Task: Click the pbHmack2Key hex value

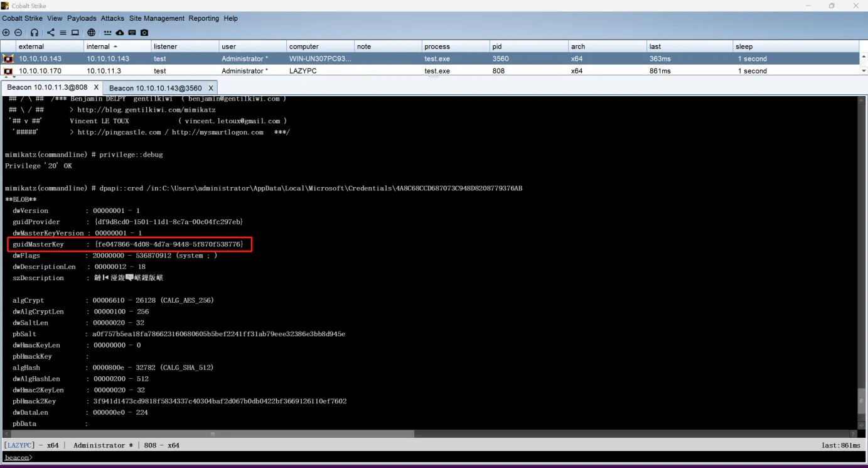Action: pyautogui.click(x=220, y=401)
